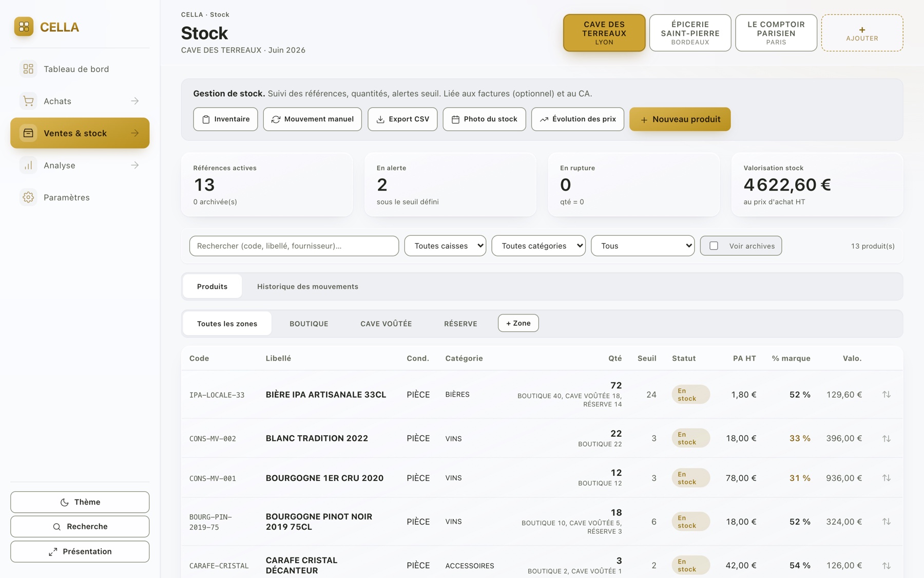Image resolution: width=924 pixels, height=578 pixels.
Task: Switch to the Produits tab
Action: [212, 287]
